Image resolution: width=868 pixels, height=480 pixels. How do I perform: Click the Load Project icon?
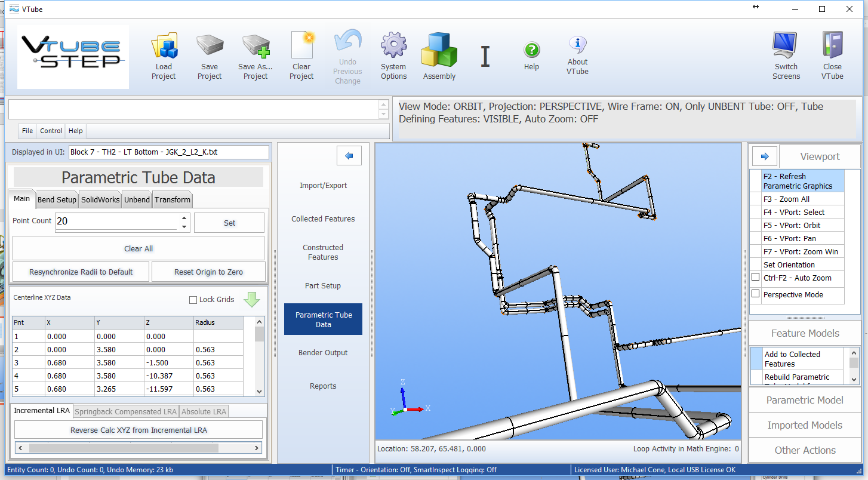[164, 47]
